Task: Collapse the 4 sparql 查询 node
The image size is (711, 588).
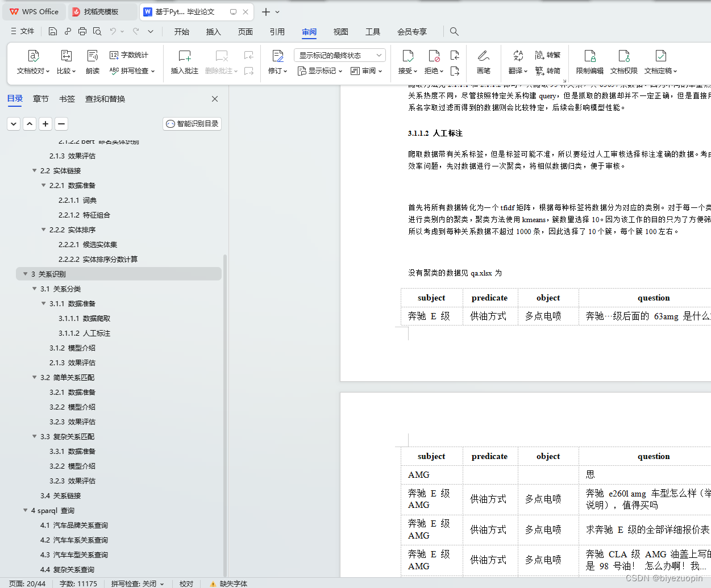Action: [25, 510]
